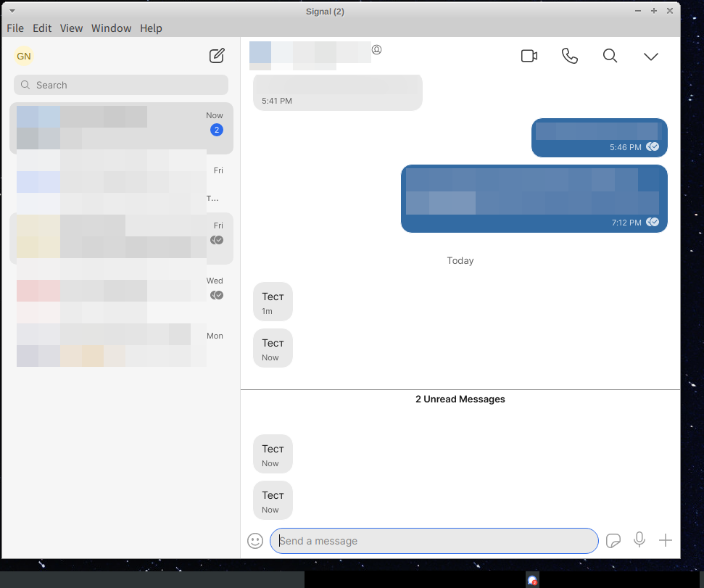This screenshot has height=588, width=704.
Task: Open the File menu
Action: click(15, 28)
